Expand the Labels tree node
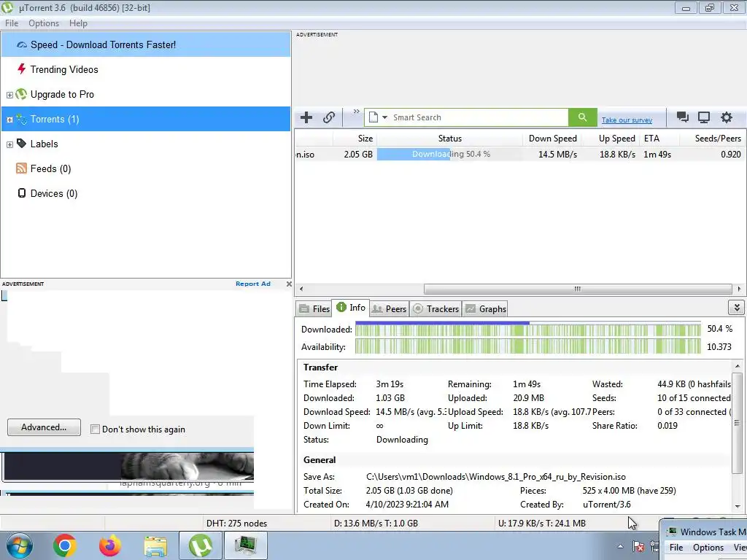The image size is (747, 560). tap(9, 144)
